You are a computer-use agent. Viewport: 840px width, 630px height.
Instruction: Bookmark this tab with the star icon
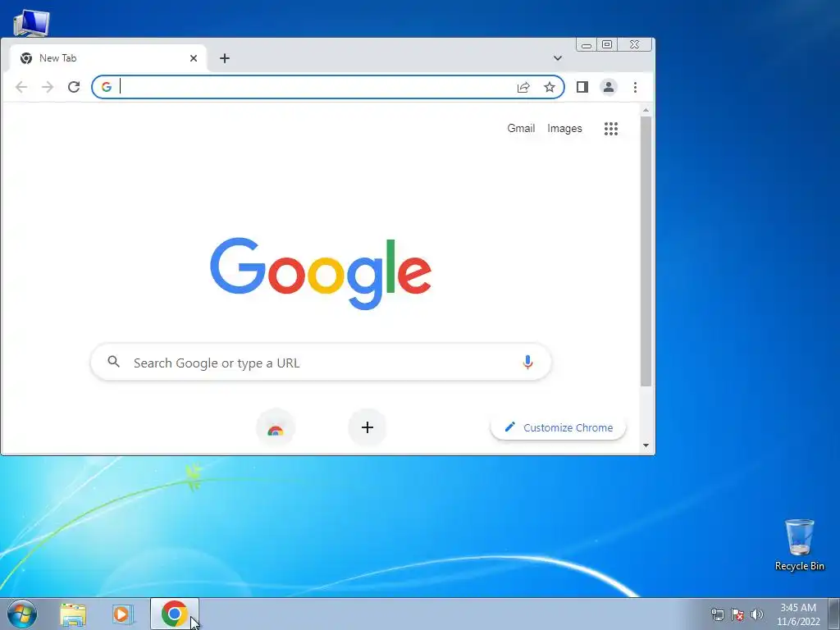[550, 87]
